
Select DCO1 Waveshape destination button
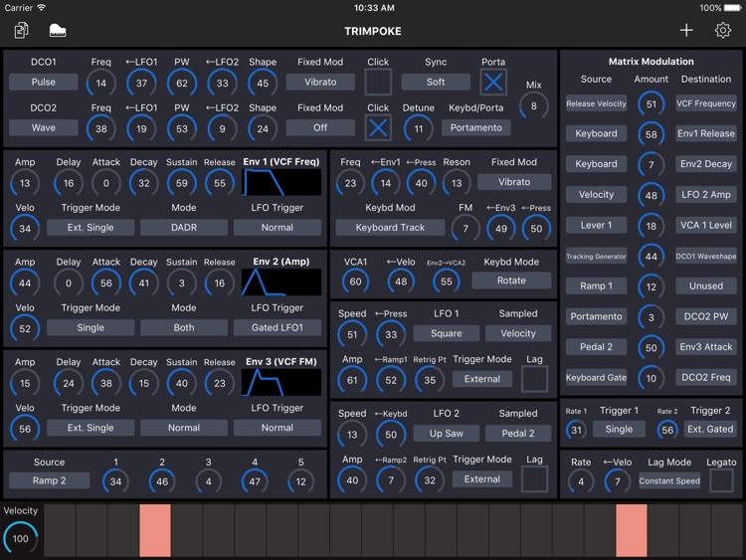click(706, 256)
